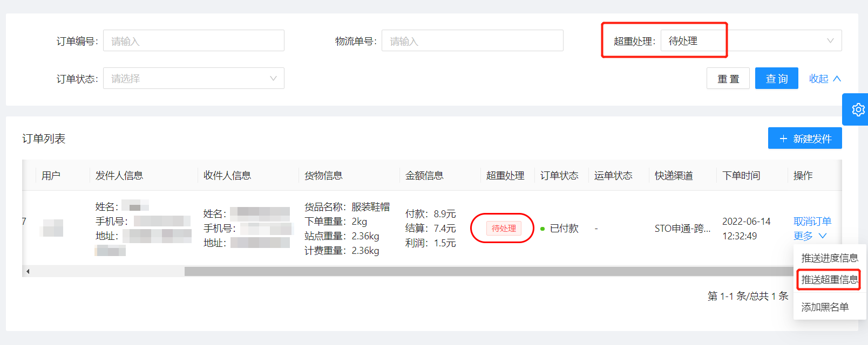Viewport: 868px width, 345px height.
Task: Focus the 物流单号 input field
Action: click(x=472, y=41)
